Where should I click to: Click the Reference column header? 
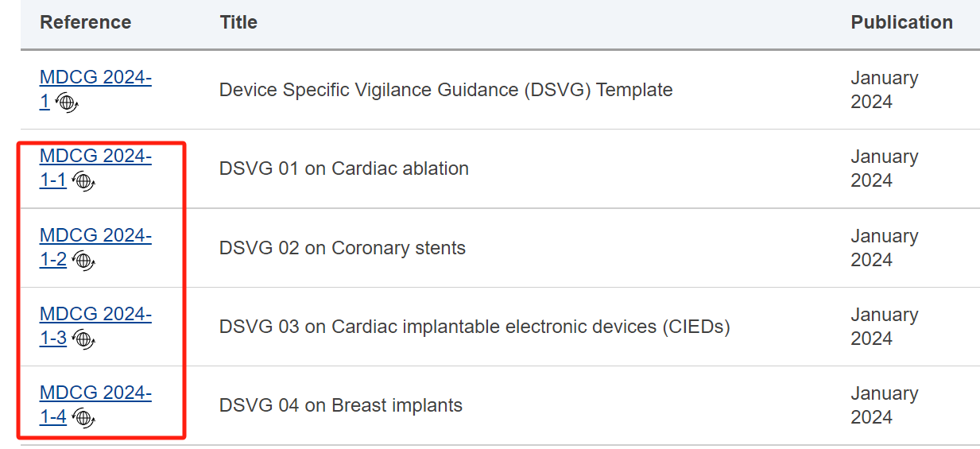point(86,22)
